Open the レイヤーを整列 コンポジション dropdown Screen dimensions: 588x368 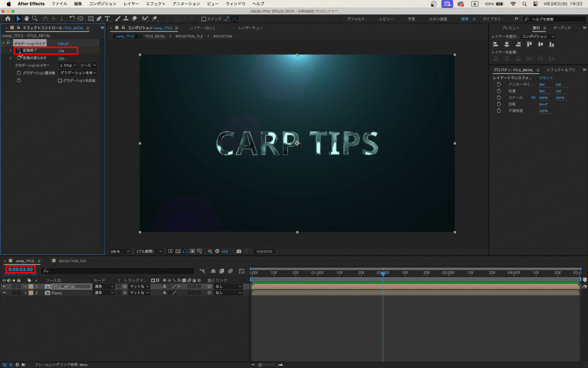(x=538, y=36)
